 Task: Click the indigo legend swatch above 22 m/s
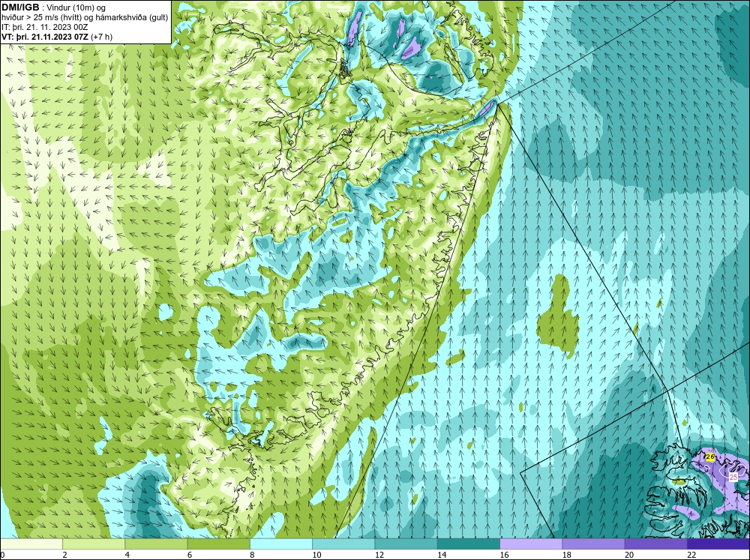[718, 544]
